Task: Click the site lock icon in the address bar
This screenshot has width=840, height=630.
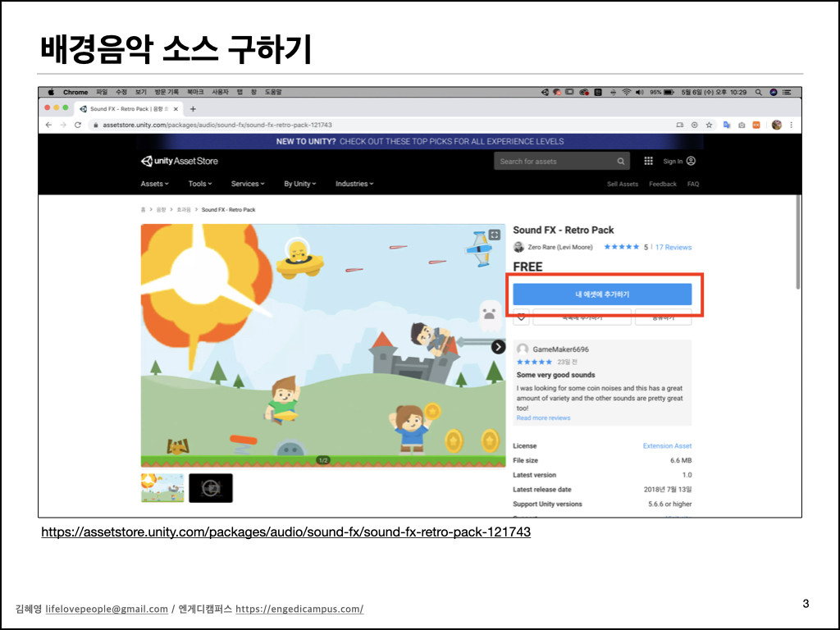Action: point(95,125)
